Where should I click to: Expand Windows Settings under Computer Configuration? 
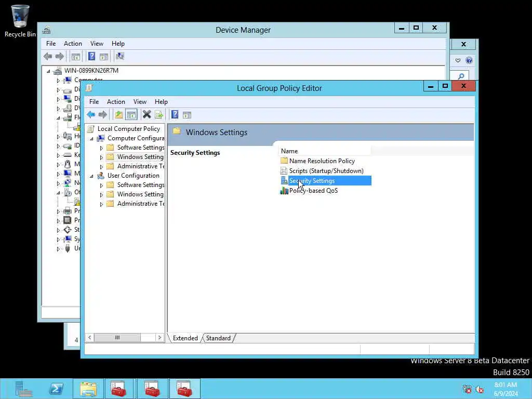point(101,157)
